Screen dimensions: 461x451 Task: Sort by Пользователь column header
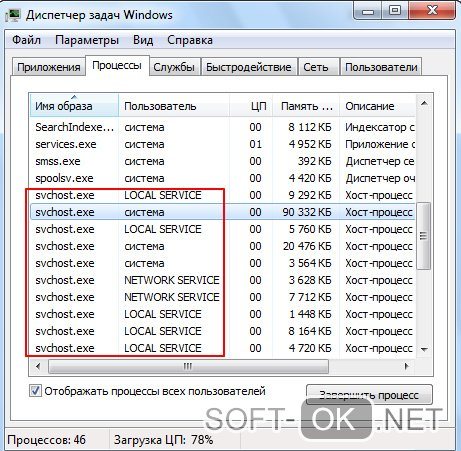[174, 106]
